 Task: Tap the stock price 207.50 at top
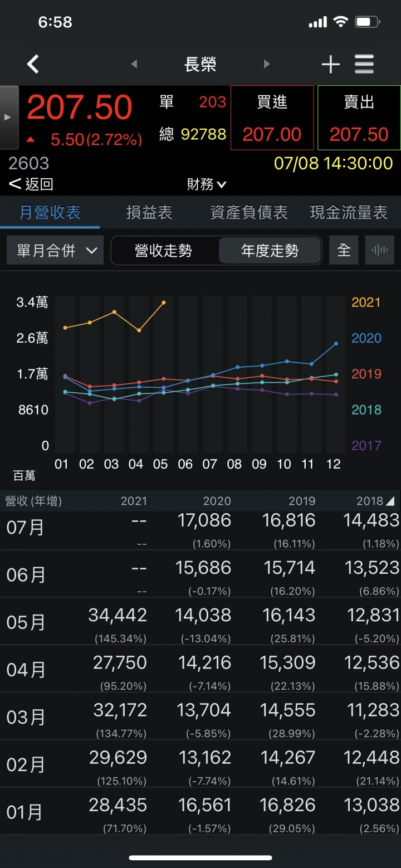pos(80,108)
